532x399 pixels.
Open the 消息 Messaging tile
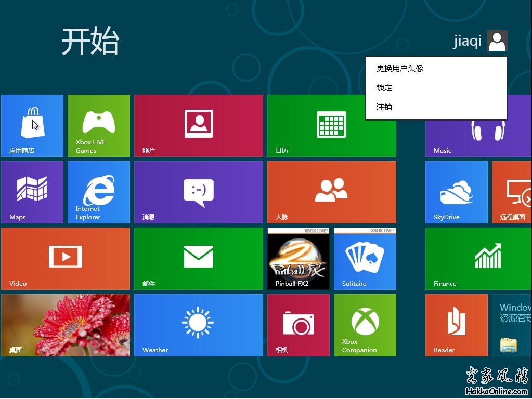point(199,192)
